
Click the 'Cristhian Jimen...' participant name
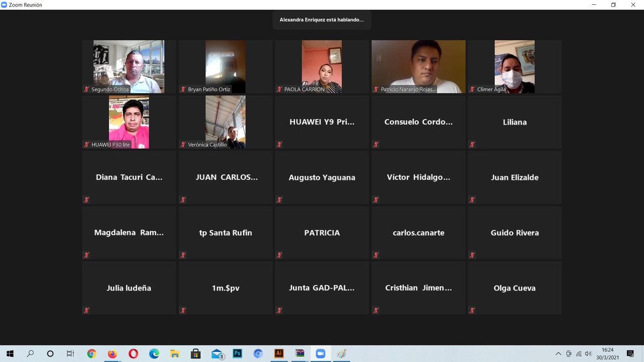click(419, 287)
